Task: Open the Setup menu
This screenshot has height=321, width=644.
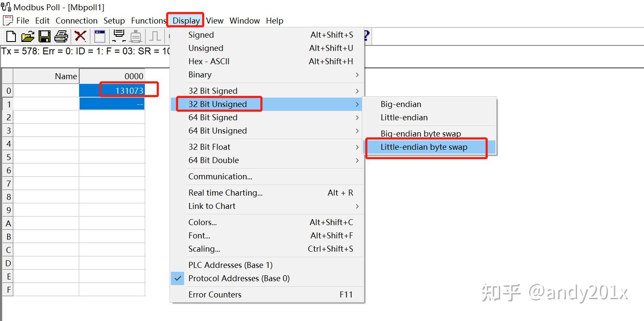Action: (114, 21)
